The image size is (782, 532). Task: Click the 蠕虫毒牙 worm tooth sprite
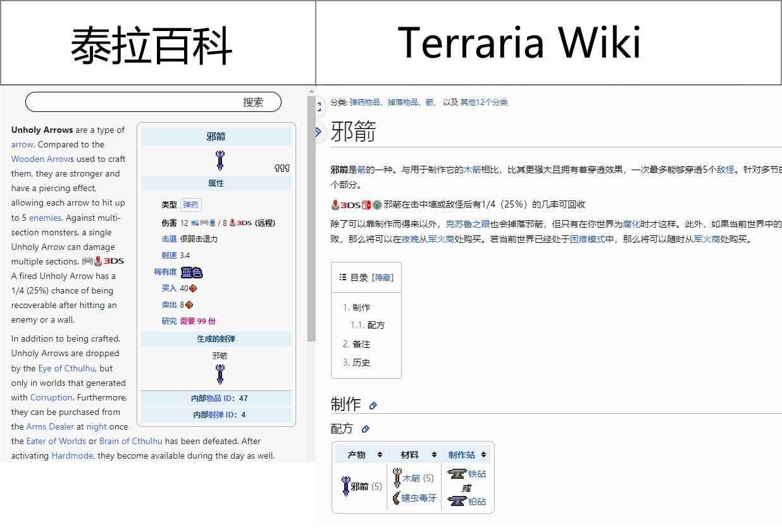coord(397,498)
